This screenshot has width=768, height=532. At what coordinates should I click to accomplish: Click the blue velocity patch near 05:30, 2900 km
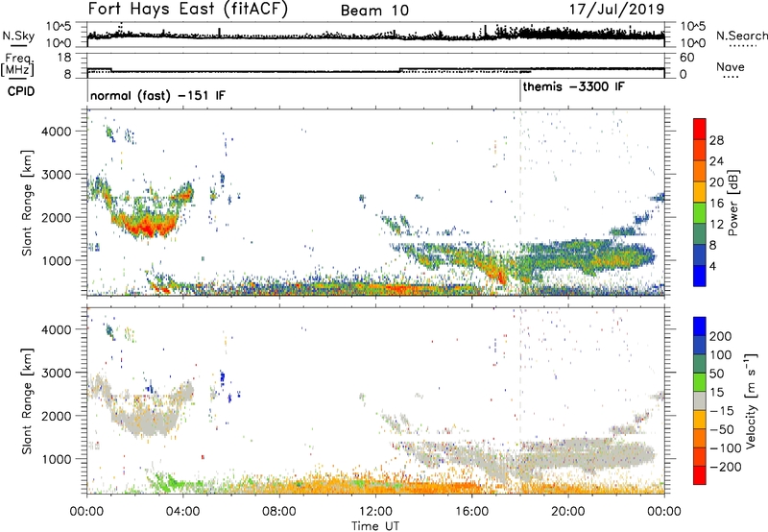tap(223, 377)
